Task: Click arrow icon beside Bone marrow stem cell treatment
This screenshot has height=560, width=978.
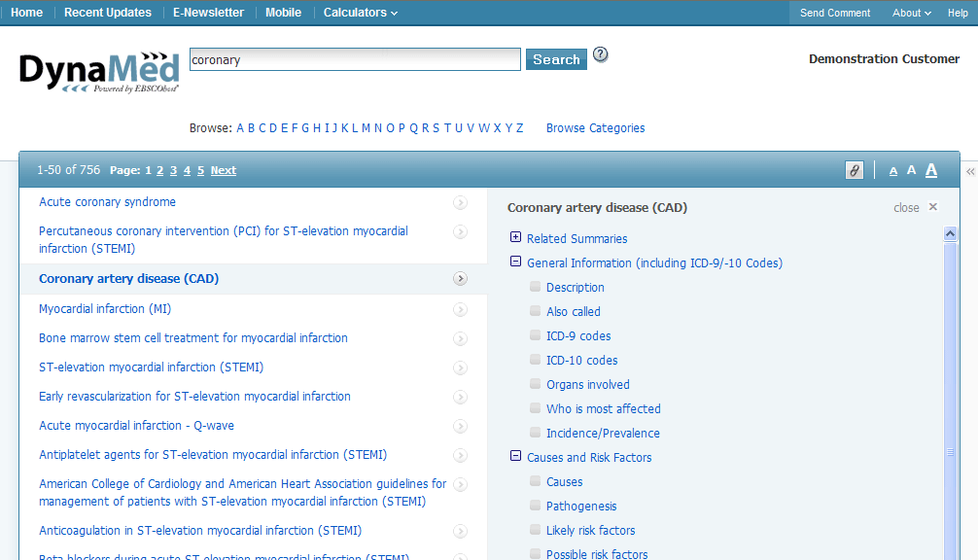Action: [x=460, y=338]
